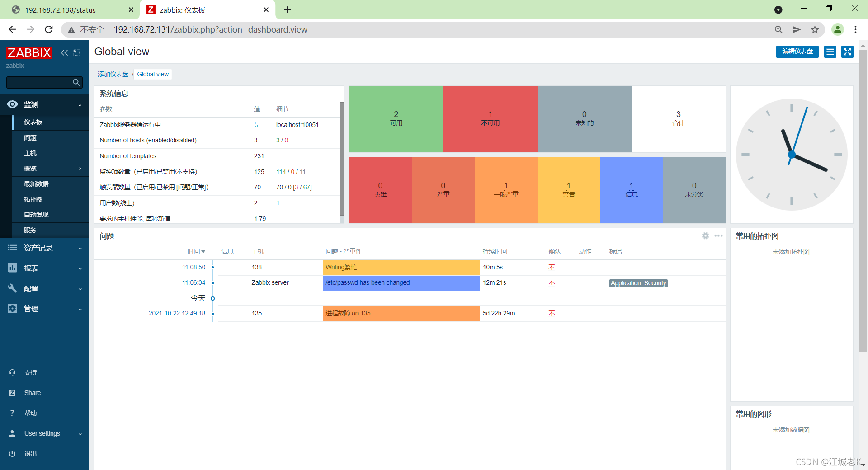This screenshot has width=868, height=470.
Task: Click the sidebar search input field
Action: coord(39,82)
